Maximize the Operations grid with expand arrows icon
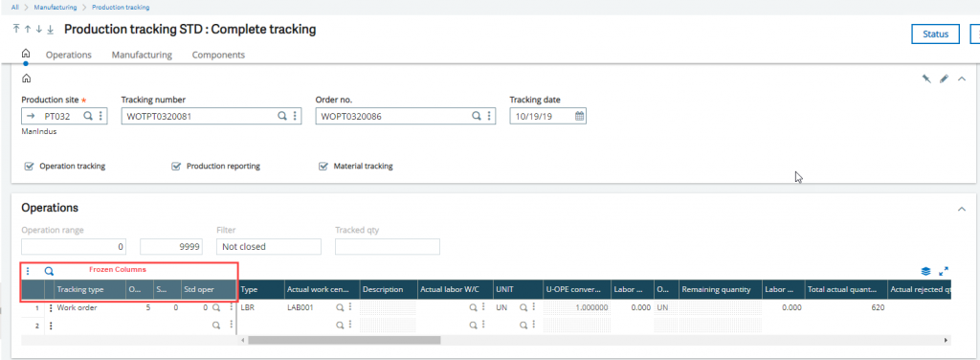The width and height of the screenshot is (980, 360). pos(944,271)
